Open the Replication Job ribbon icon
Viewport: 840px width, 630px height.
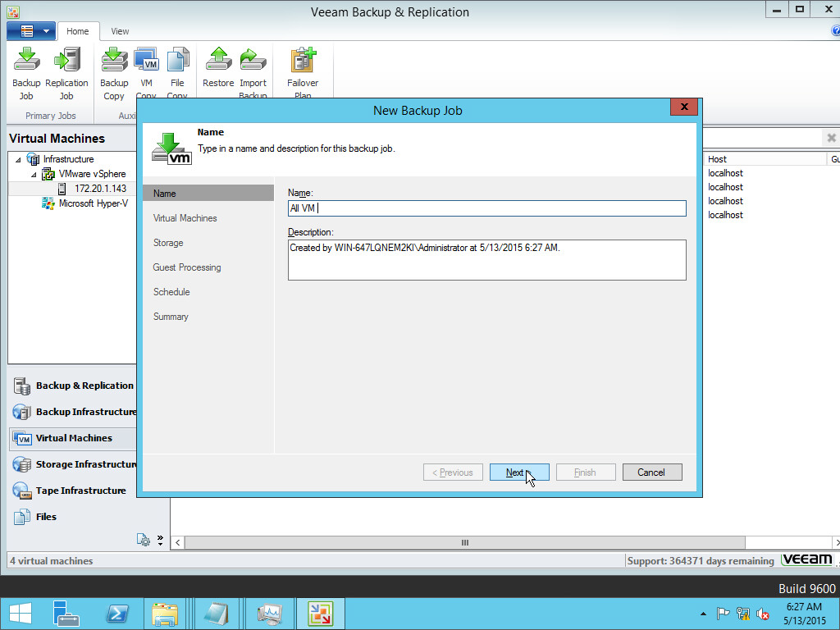[x=66, y=74]
